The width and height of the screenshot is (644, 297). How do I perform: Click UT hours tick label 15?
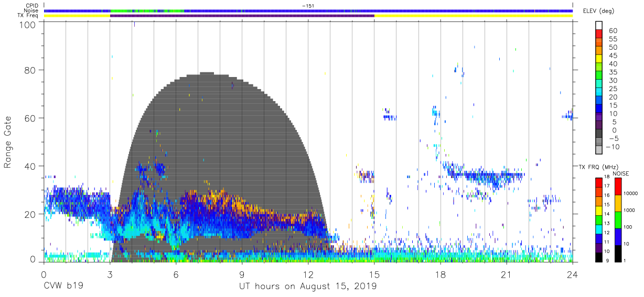(374, 274)
